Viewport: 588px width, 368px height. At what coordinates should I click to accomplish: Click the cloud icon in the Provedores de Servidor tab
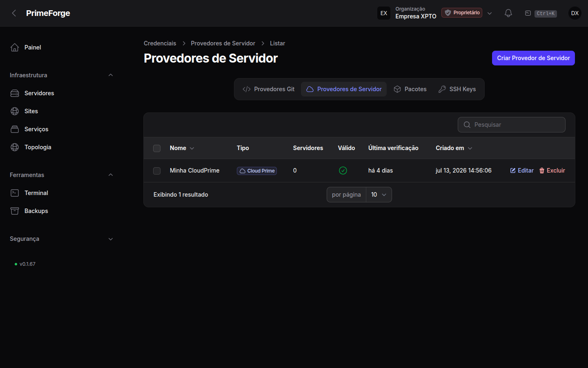(x=310, y=89)
